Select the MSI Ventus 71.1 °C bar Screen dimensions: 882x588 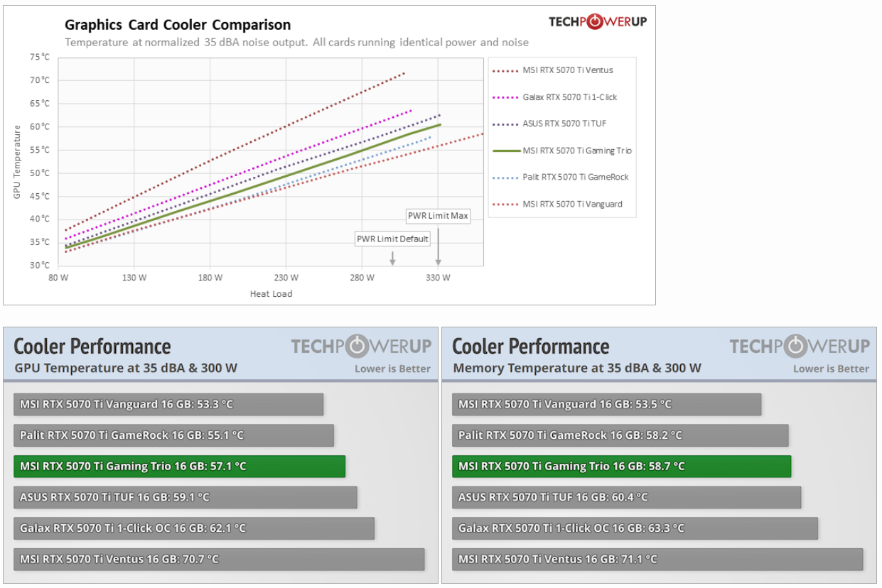tap(657, 559)
